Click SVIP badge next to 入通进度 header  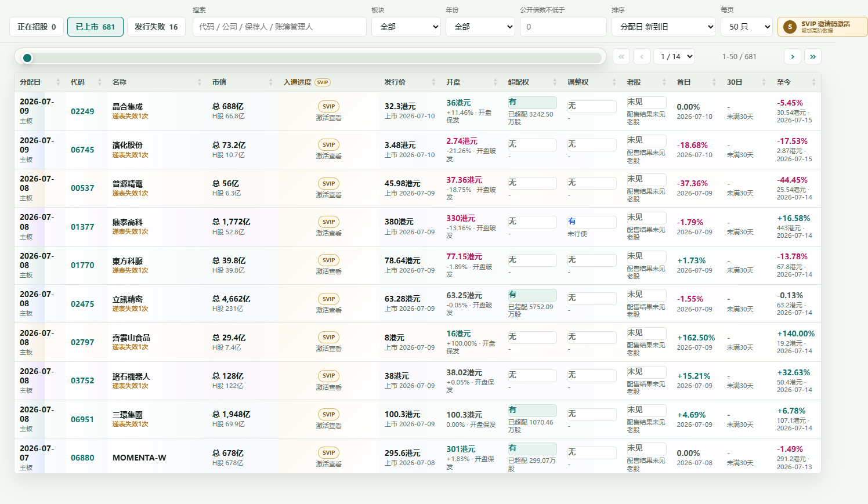click(323, 82)
